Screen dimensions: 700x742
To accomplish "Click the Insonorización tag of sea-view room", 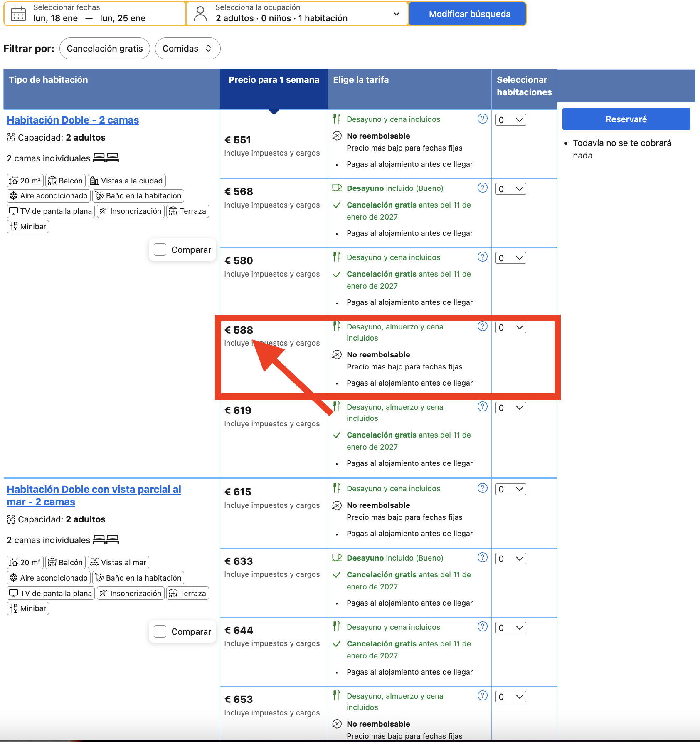I will (x=131, y=593).
